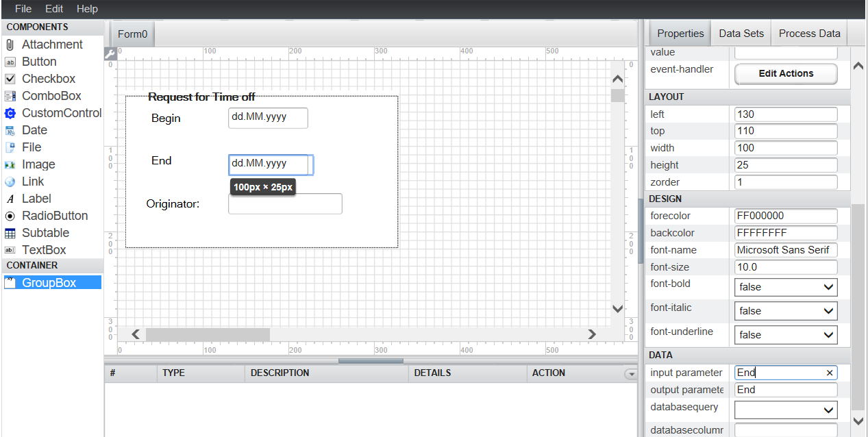
Task: Switch to the Process Data tab
Action: (x=809, y=34)
